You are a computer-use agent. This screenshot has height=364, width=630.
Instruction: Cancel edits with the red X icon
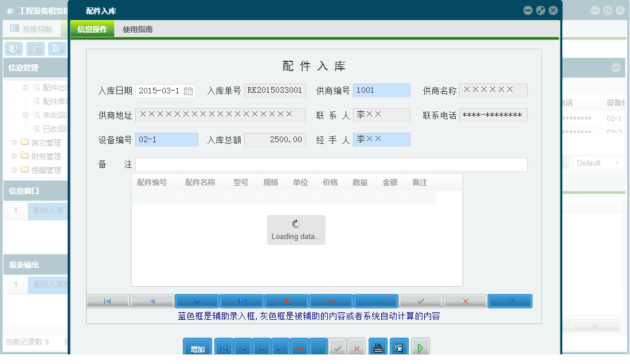465,301
